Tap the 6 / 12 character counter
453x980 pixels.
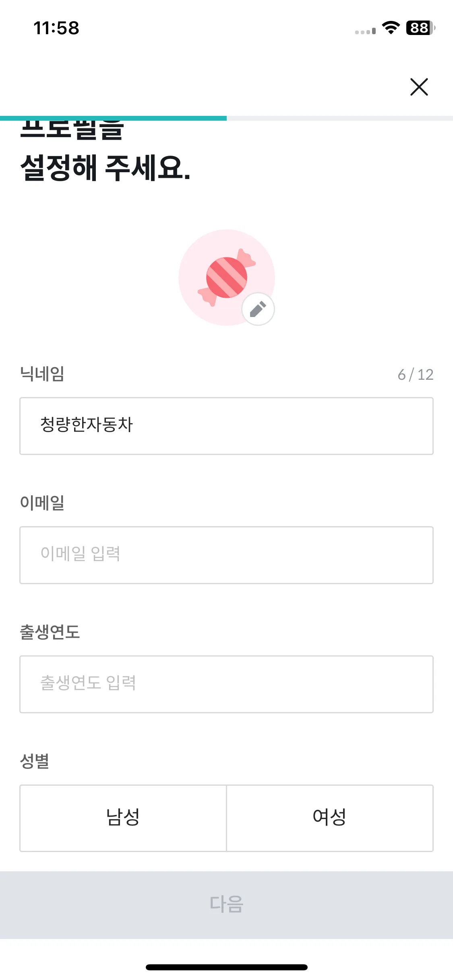tap(416, 375)
